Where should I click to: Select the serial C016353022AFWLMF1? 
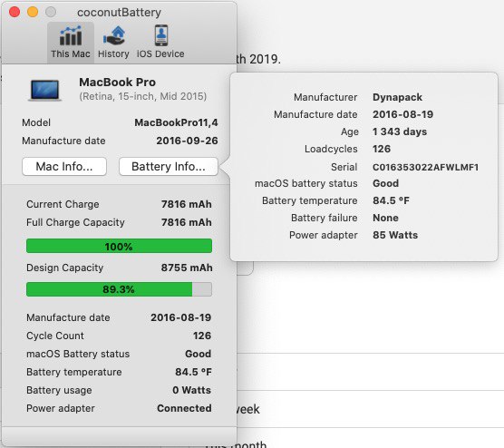coord(425,167)
